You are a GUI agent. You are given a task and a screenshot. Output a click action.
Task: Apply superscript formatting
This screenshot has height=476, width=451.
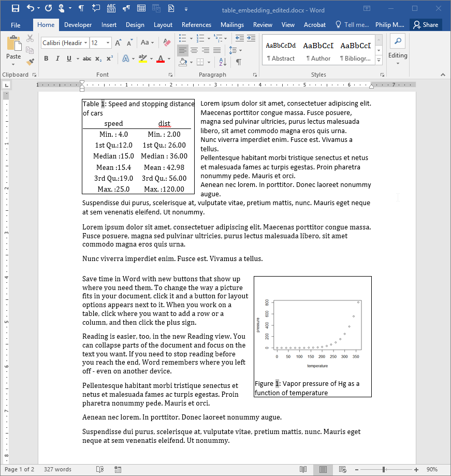click(x=110, y=59)
